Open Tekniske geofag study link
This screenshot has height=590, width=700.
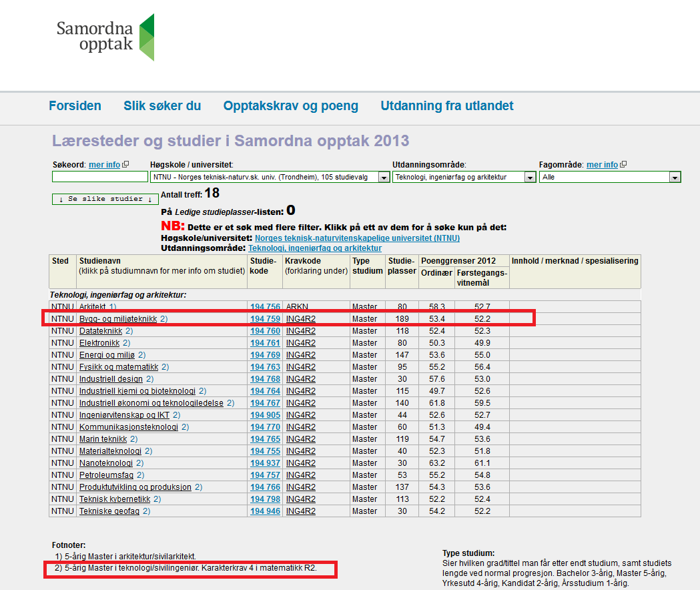tap(109, 512)
